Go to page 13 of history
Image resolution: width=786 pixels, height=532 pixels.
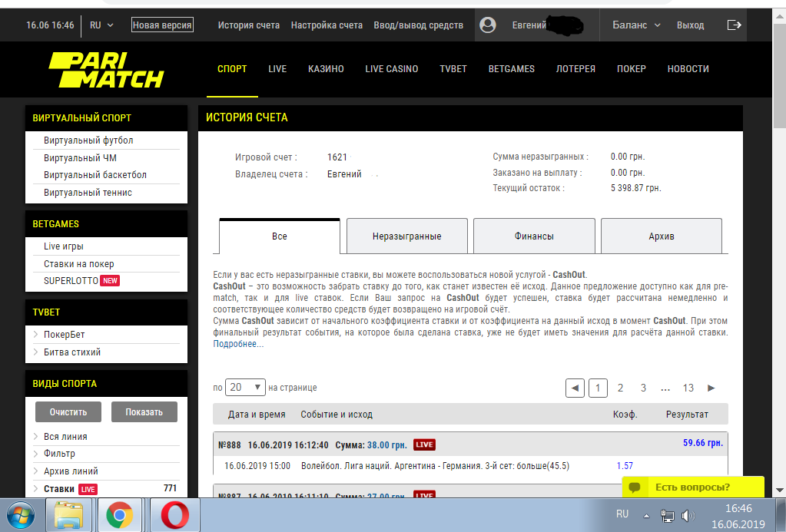[x=688, y=388]
